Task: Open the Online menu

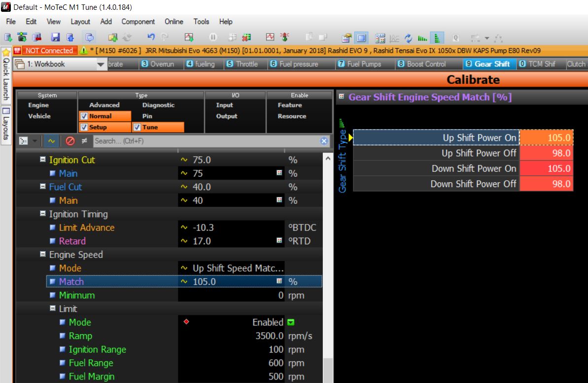Action: 173,22
